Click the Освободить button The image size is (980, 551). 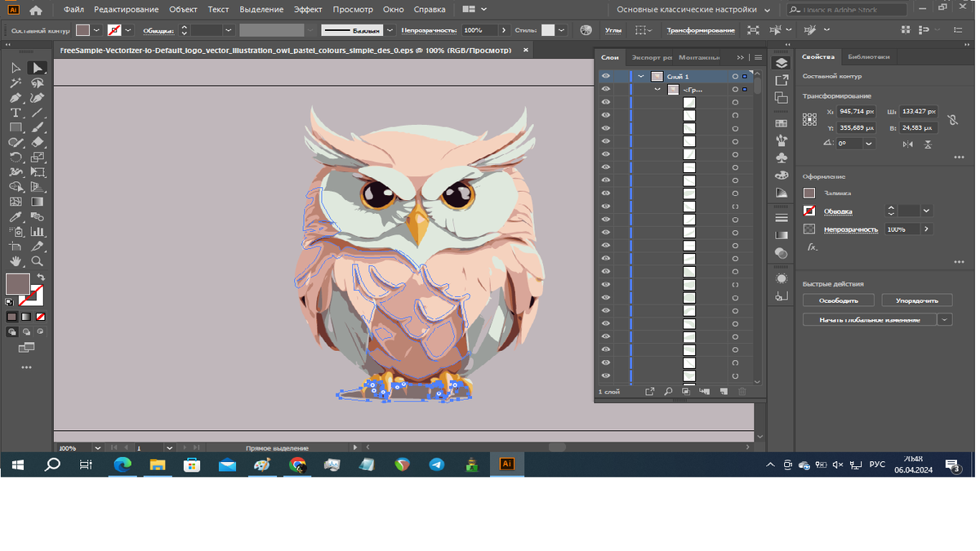(x=839, y=300)
